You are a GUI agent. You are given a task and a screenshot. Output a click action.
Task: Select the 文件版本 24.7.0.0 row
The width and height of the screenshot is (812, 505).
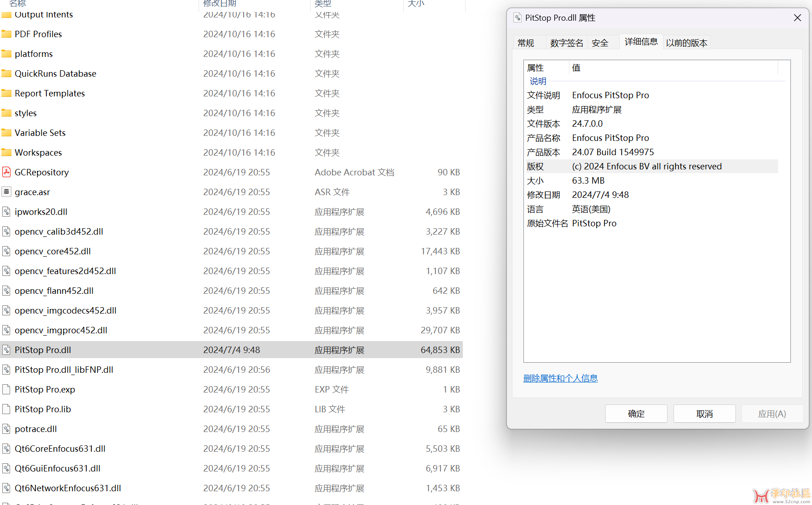(x=651, y=123)
